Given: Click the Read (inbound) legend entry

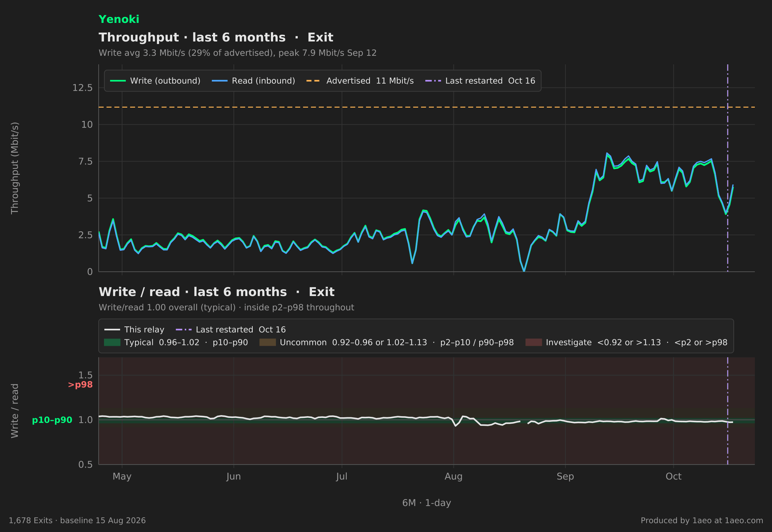Looking at the screenshot, I should point(253,81).
